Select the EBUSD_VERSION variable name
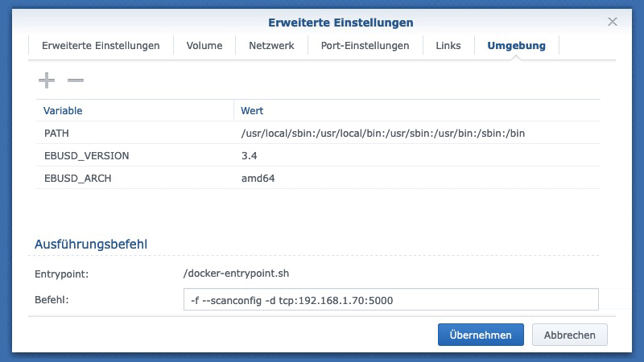The image size is (644, 362). coord(86,155)
